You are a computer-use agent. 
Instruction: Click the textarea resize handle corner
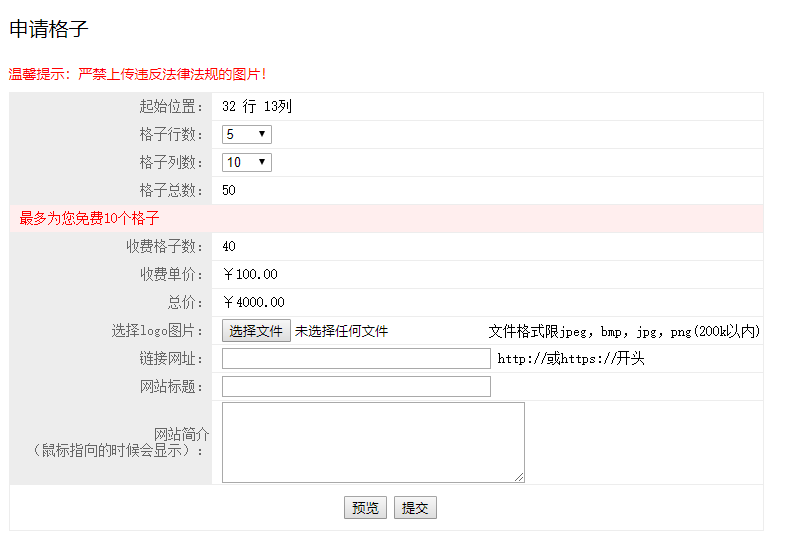(519, 477)
